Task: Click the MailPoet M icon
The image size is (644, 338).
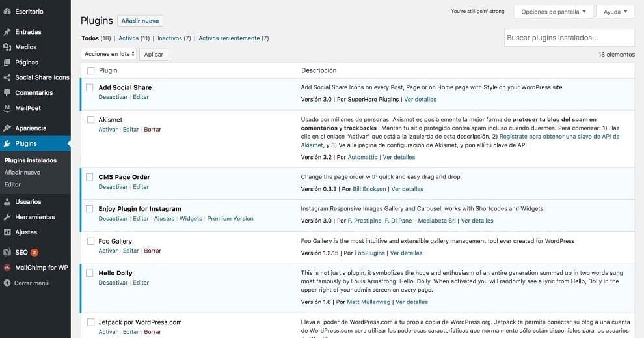Action: point(7,107)
